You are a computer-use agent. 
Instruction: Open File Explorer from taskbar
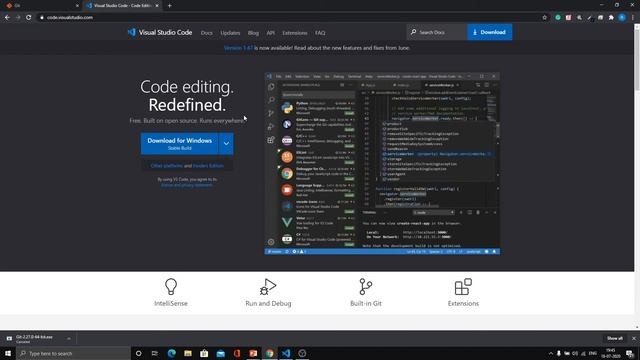[x=188, y=353]
